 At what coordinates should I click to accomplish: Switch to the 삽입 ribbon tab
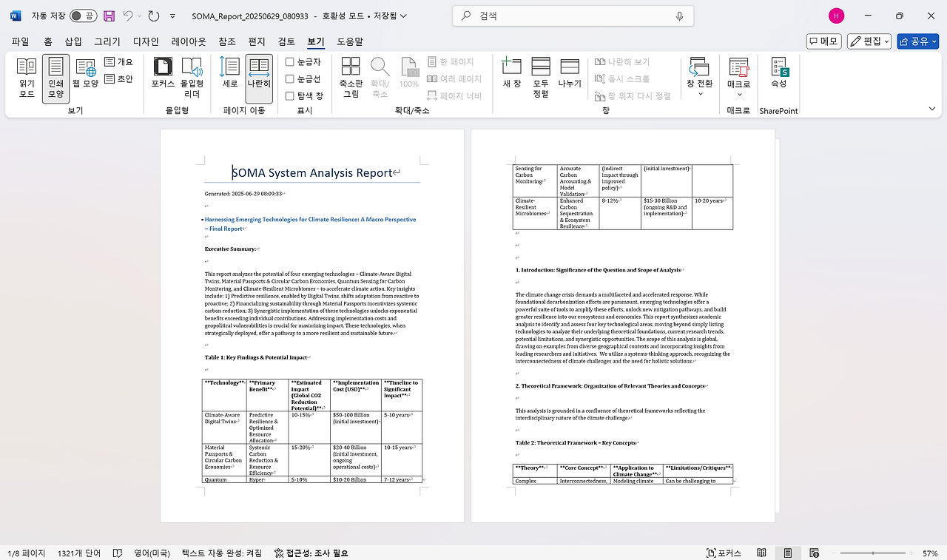click(72, 41)
